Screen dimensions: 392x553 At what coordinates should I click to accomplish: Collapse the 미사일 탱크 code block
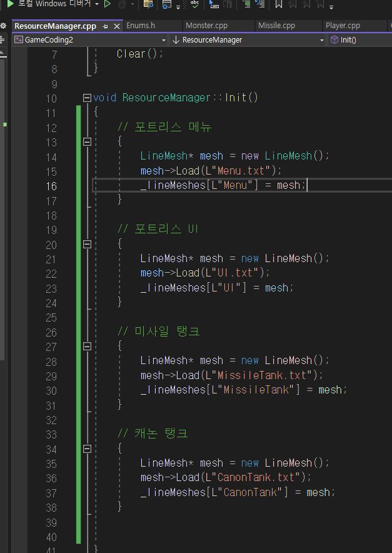pos(87,347)
